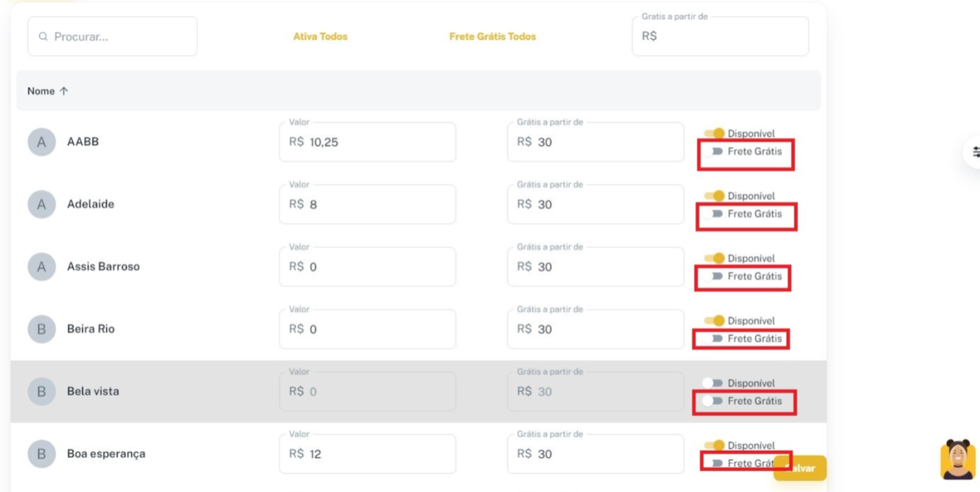Enable Disponível for Bela vista

coord(712,383)
